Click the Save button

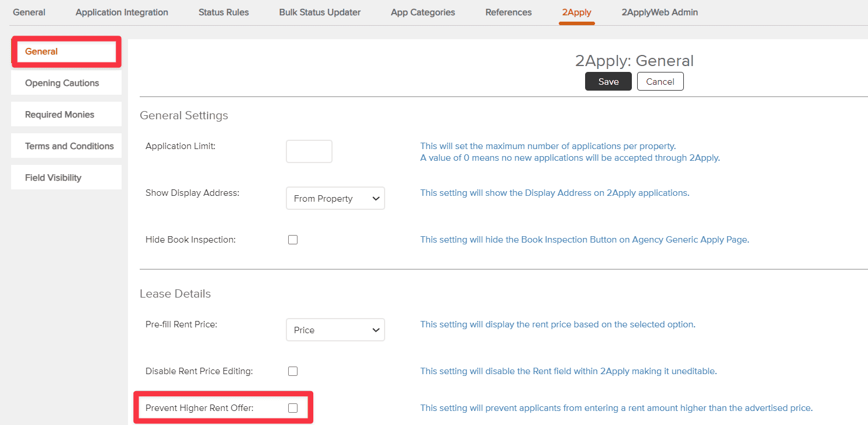coord(608,81)
